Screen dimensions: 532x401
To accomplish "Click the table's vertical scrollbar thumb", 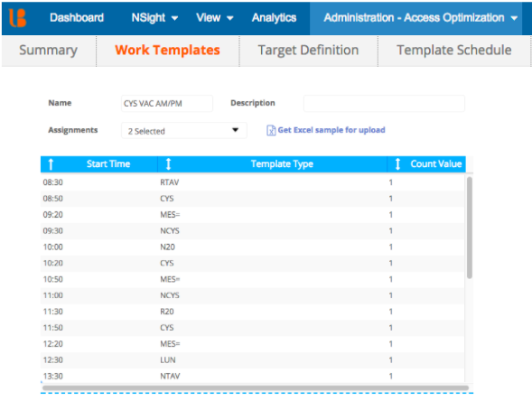I will [470, 228].
